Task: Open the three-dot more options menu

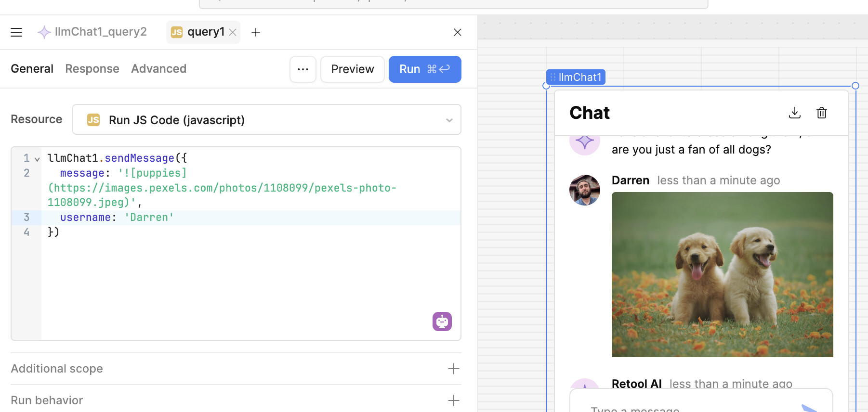Action: coord(303,69)
